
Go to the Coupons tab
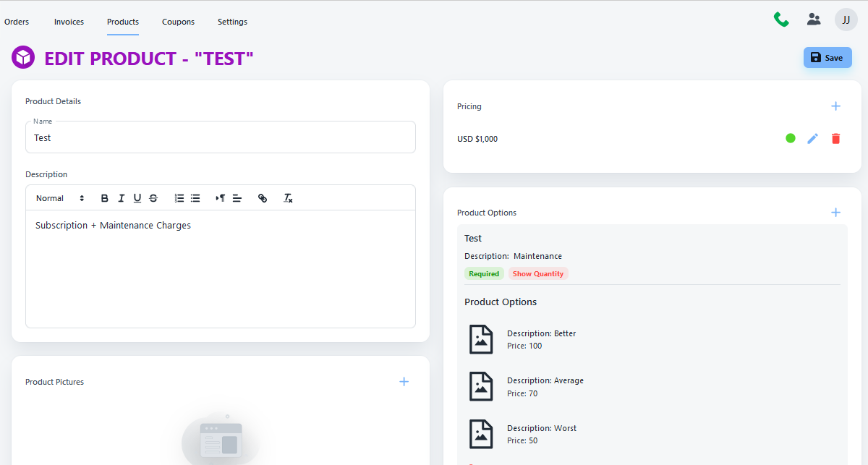178,22
